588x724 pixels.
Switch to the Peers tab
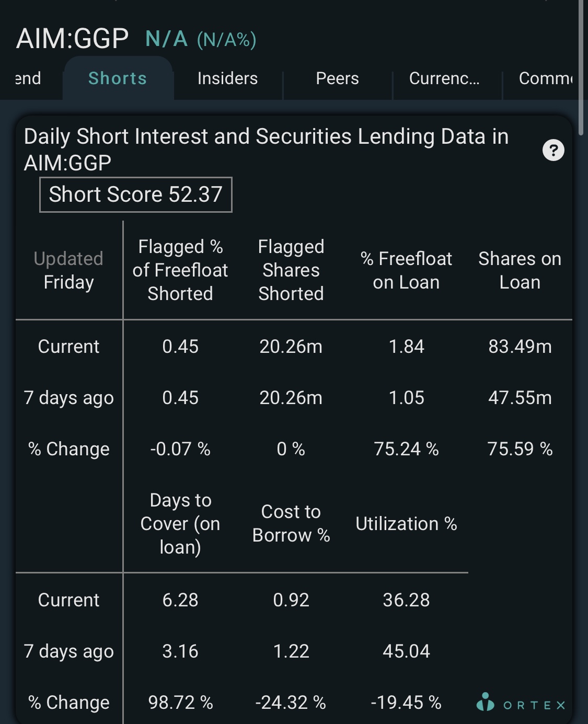(338, 78)
